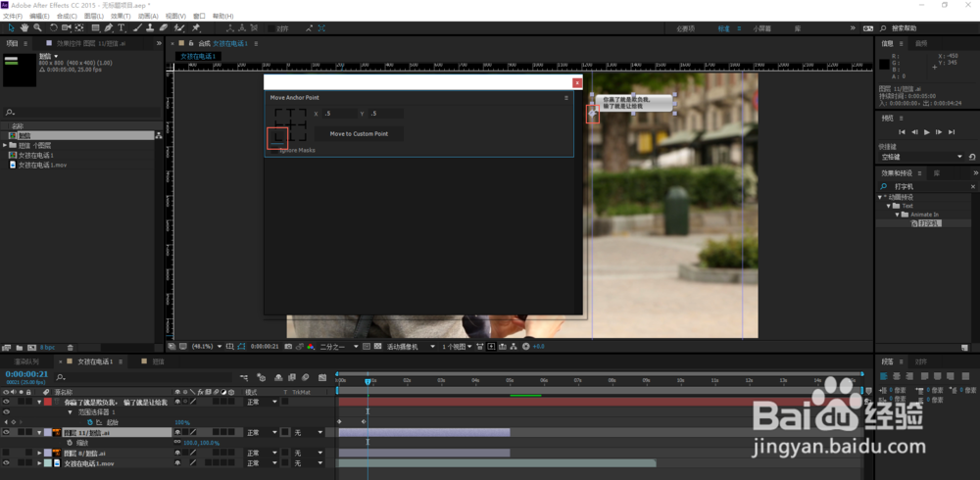Show the 图层 8/短信.ai layer visibility box
The image size is (980, 480).
[x=6, y=453]
